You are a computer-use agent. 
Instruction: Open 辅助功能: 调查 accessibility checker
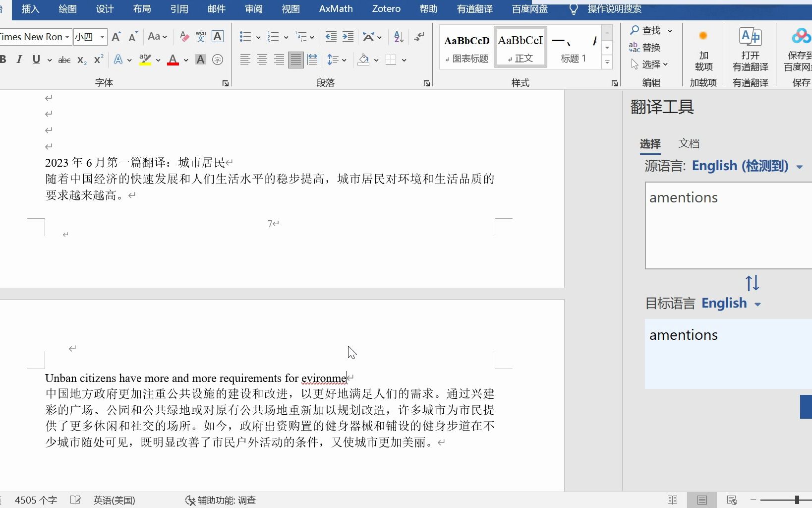(x=220, y=500)
